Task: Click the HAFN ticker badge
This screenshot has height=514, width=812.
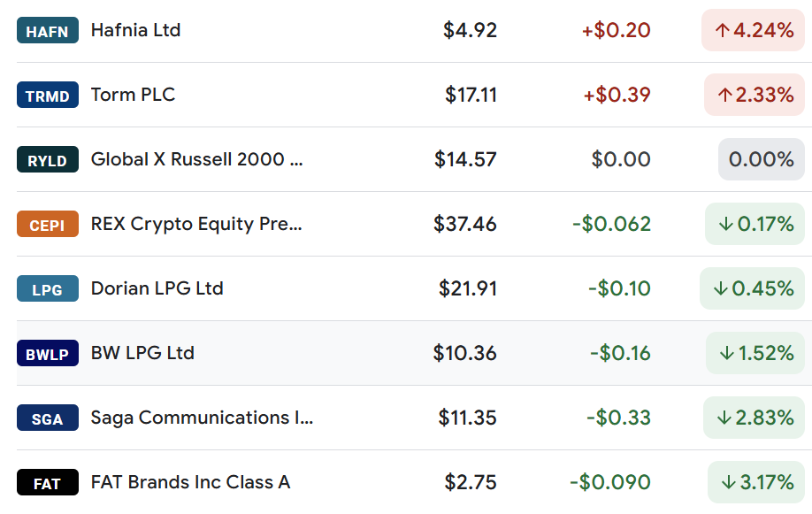Action: (48, 31)
